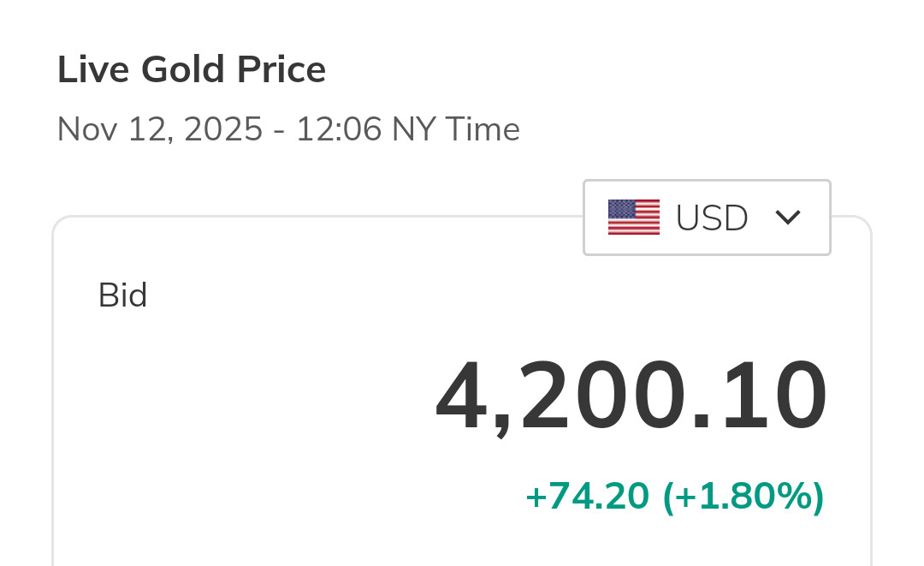This screenshot has height=566, width=924.
Task: Click the Nov 12, 2025 date text
Action: click(159, 130)
